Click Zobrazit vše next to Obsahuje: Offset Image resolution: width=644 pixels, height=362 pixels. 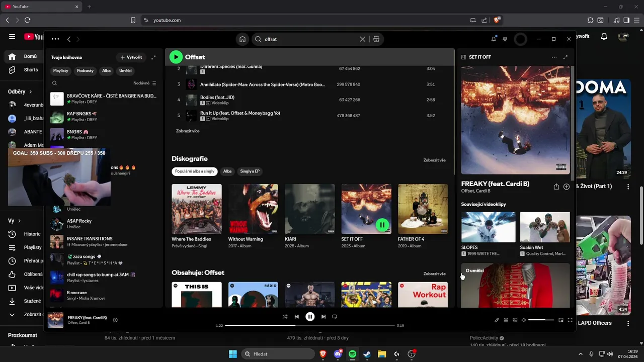(x=435, y=274)
